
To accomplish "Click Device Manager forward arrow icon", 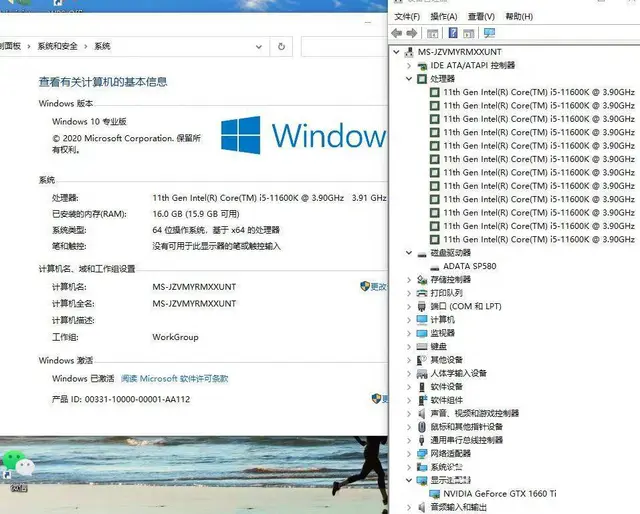I will 412,33.
